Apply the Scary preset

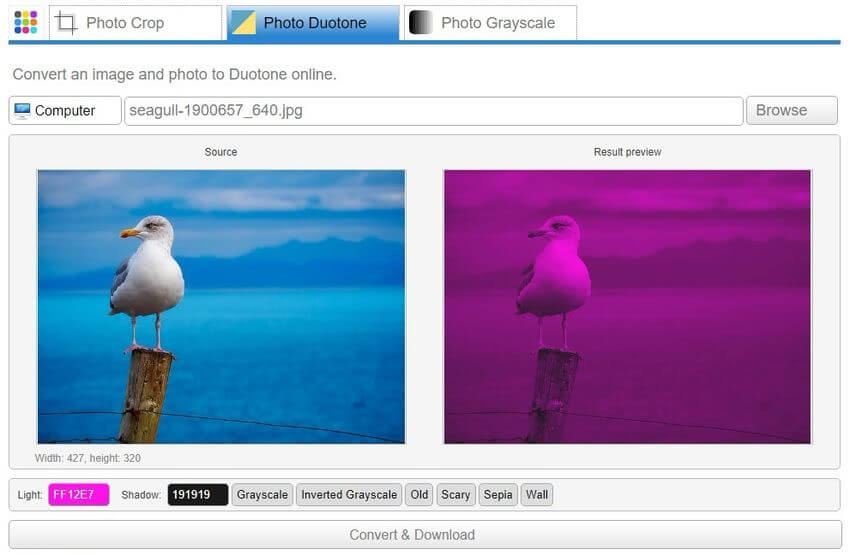pyautogui.click(x=455, y=495)
